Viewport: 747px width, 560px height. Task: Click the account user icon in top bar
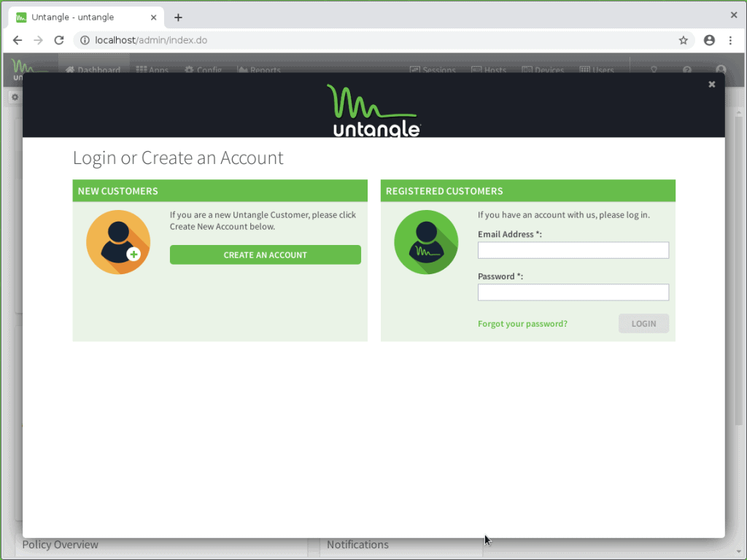pyautogui.click(x=721, y=69)
